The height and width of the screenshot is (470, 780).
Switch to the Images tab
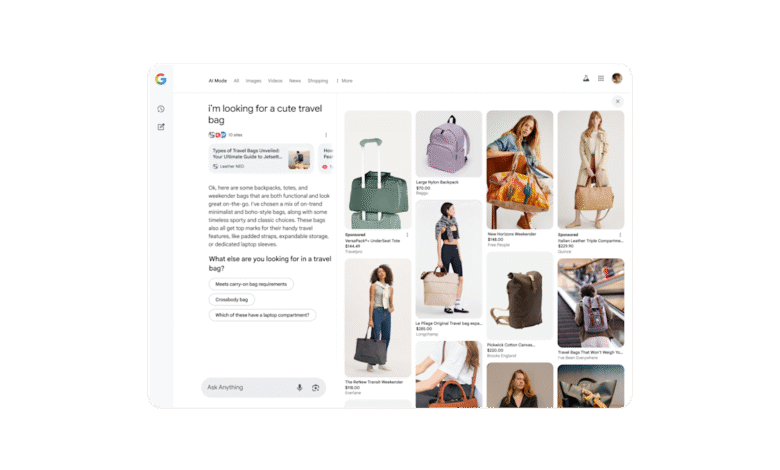[253, 81]
